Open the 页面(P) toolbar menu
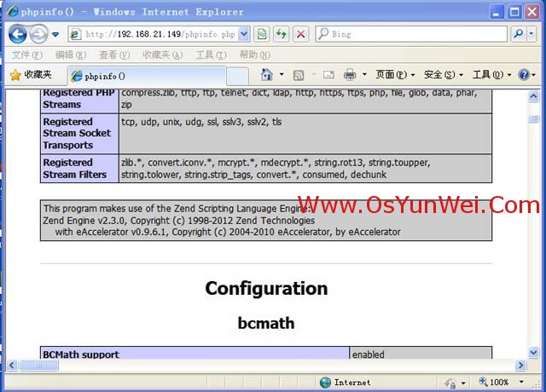The image size is (546, 392). [x=395, y=74]
